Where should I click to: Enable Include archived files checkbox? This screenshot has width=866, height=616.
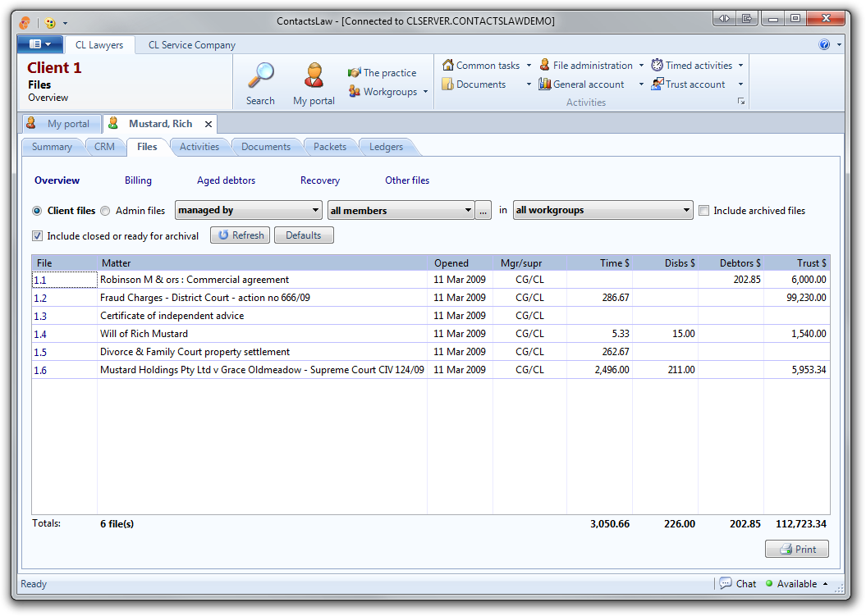click(x=704, y=210)
